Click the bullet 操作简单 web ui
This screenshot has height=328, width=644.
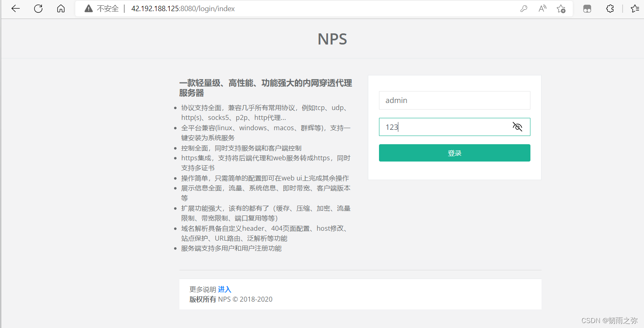(x=265, y=178)
